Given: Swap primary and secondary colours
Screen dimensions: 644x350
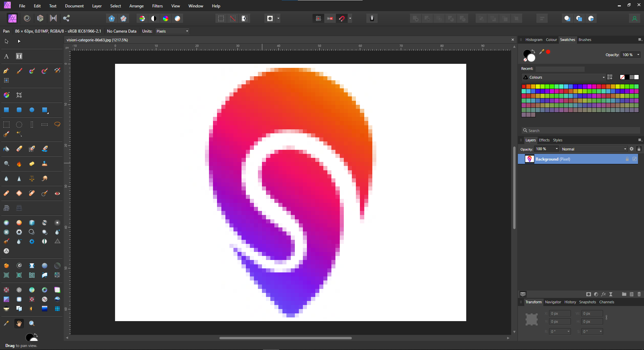Looking at the screenshot, I should (x=533, y=51).
